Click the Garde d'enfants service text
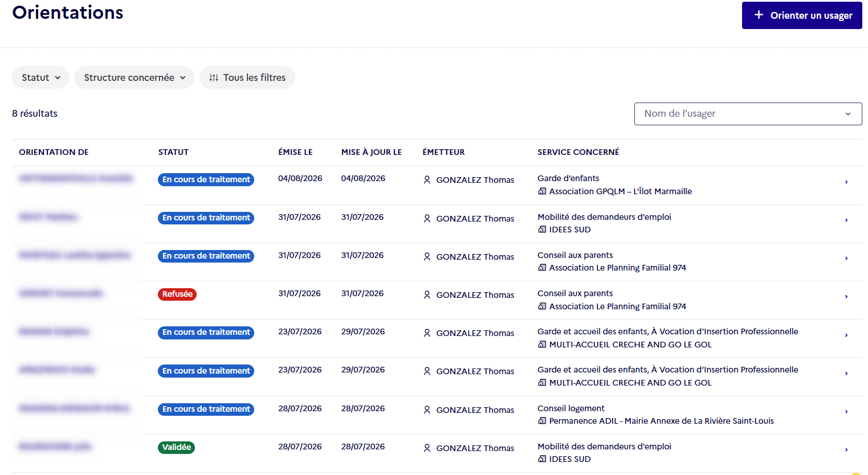Screen dimensions: 868x475 [568, 178]
